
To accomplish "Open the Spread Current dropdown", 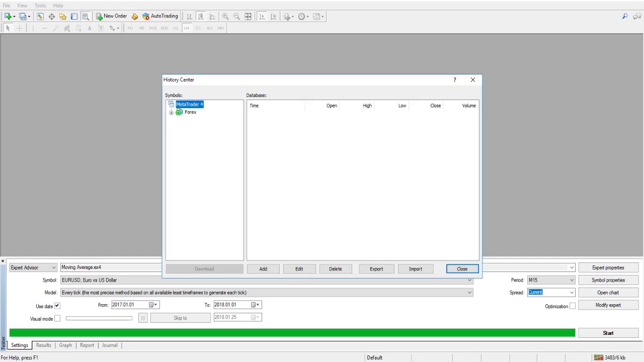I will point(572,293).
